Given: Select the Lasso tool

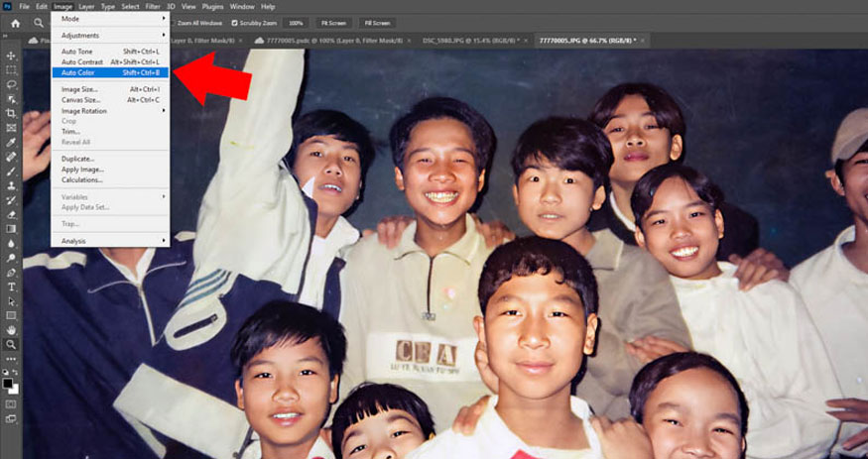Looking at the screenshot, I should tap(11, 84).
